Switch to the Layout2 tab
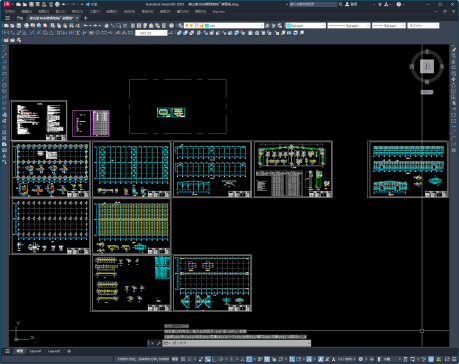The image size is (459, 364). pos(54,351)
